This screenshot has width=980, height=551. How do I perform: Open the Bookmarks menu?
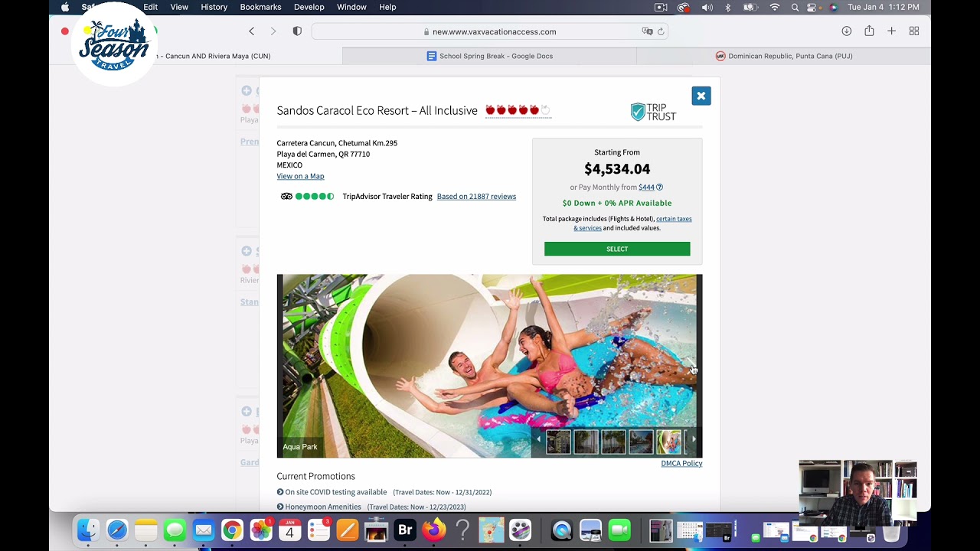click(260, 7)
